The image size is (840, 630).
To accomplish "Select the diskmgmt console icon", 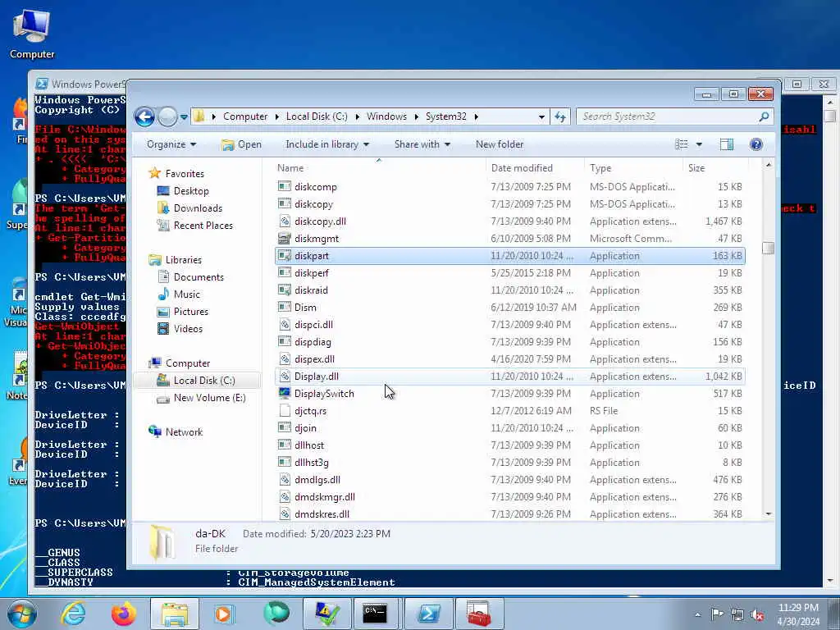I will pos(285,239).
